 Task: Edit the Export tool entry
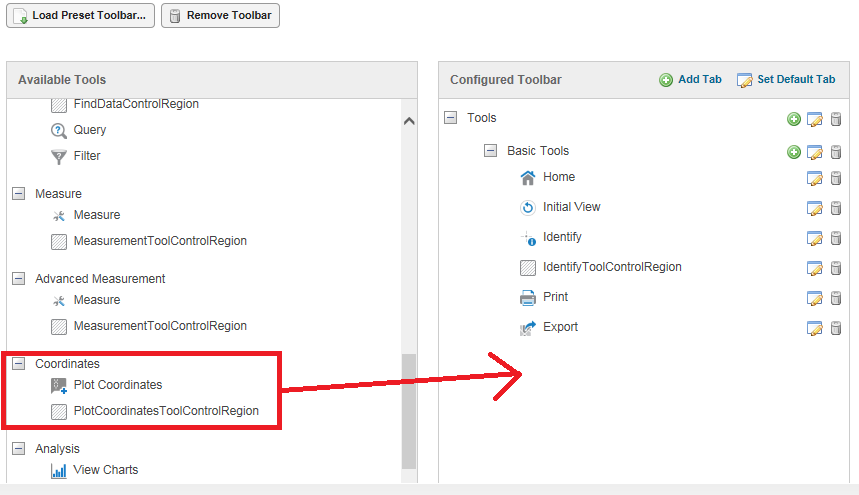click(815, 328)
